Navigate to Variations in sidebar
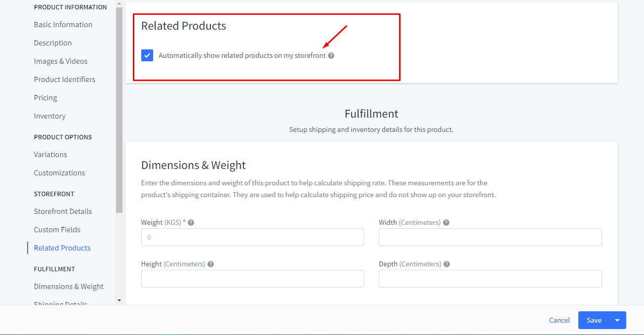The width and height of the screenshot is (644, 335). [50, 155]
